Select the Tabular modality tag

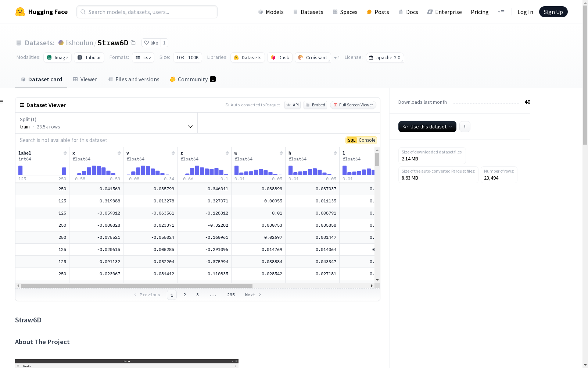(x=89, y=57)
